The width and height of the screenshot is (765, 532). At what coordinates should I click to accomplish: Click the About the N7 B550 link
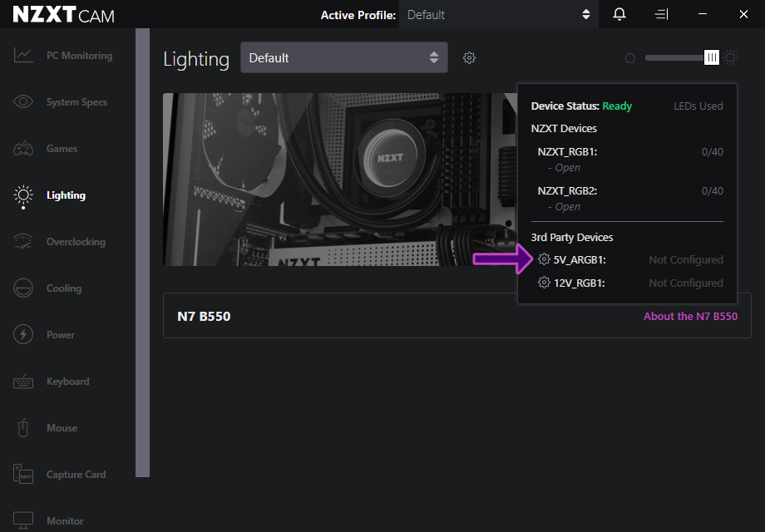point(690,316)
